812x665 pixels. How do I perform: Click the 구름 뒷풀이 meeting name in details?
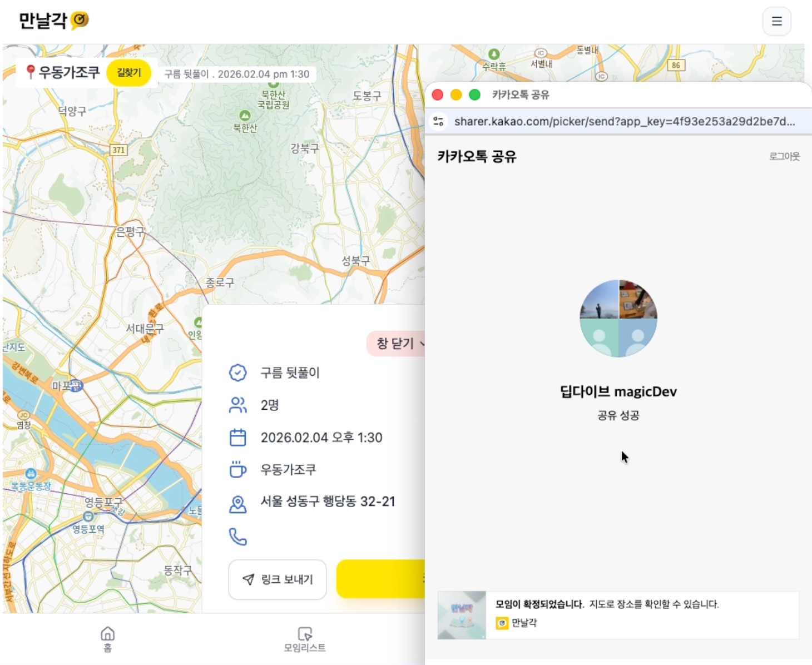point(290,373)
